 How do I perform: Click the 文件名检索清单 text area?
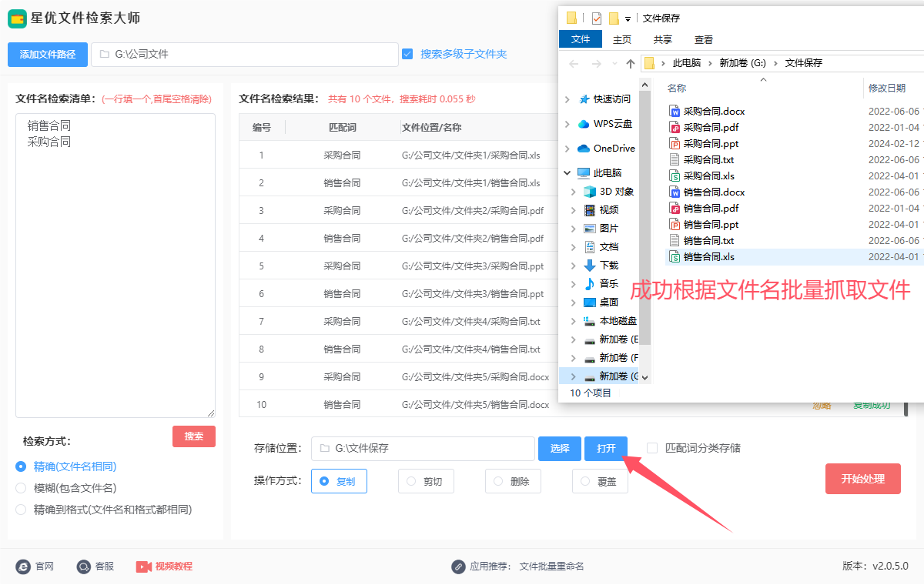point(115,266)
